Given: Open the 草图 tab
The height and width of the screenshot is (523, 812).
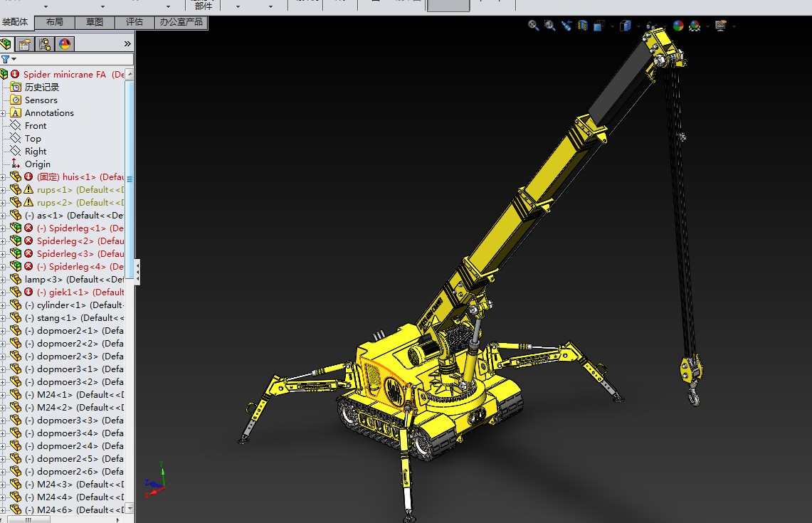Looking at the screenshot, I should (x=95, y=22).
